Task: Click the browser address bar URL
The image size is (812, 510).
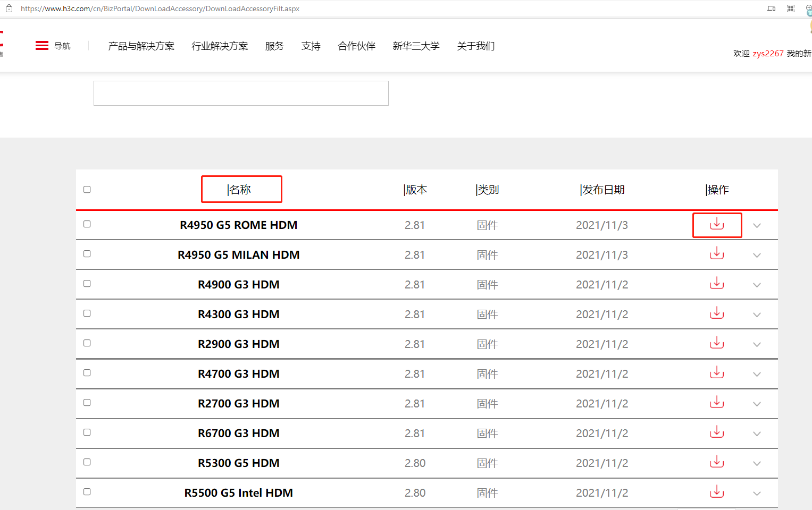Action: 160,8
